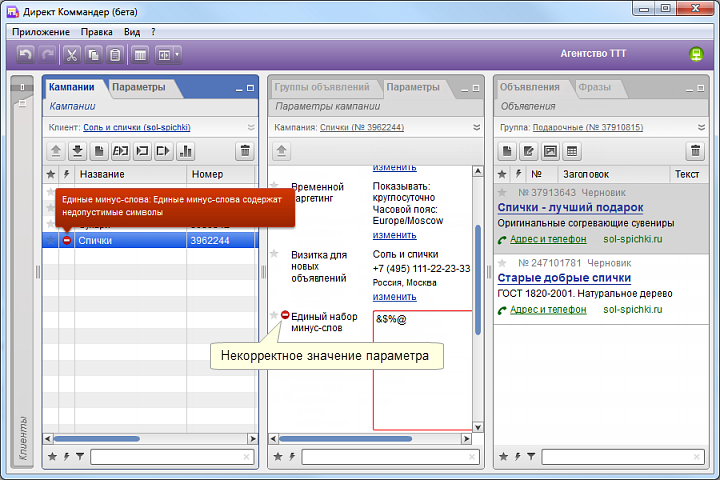720x480 pixels.
Task: Open client link Соль и спички (sol-spichki)
Action: point(137,127)
